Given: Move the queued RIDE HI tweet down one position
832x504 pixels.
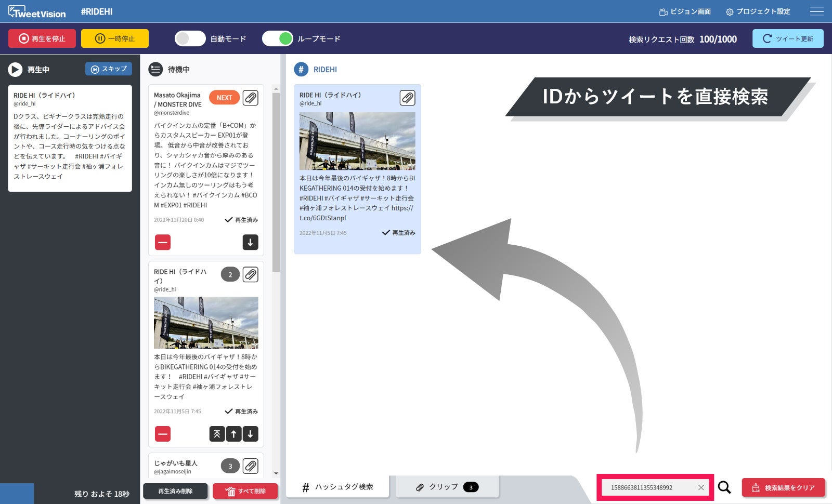Looking at the screenshot, I should (251, 434).
